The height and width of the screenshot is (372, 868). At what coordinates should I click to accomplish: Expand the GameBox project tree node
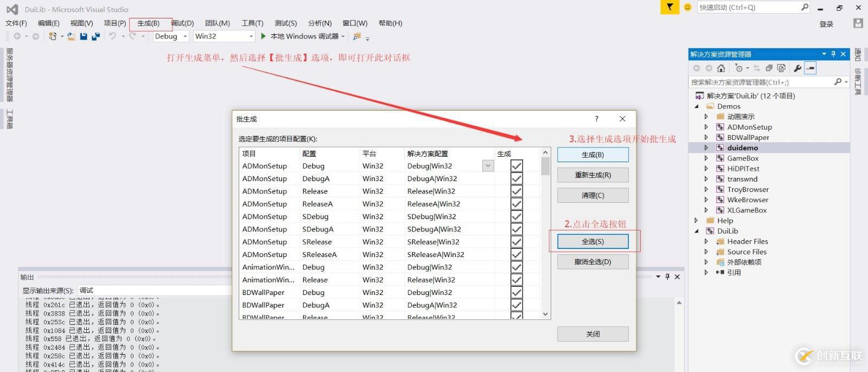tap(706, 158)
